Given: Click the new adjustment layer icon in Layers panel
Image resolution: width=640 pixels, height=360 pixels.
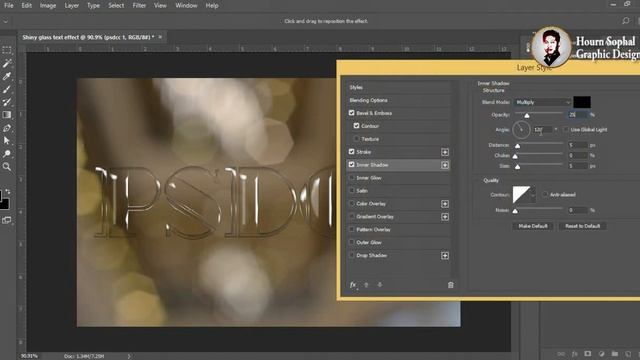Looking at the screenshot, I should [x=601, y=354].
